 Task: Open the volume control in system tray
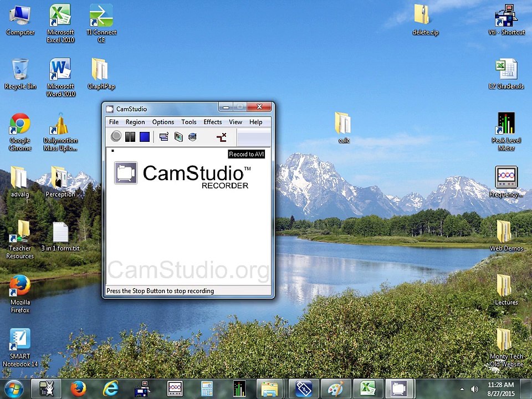point(475,389)
